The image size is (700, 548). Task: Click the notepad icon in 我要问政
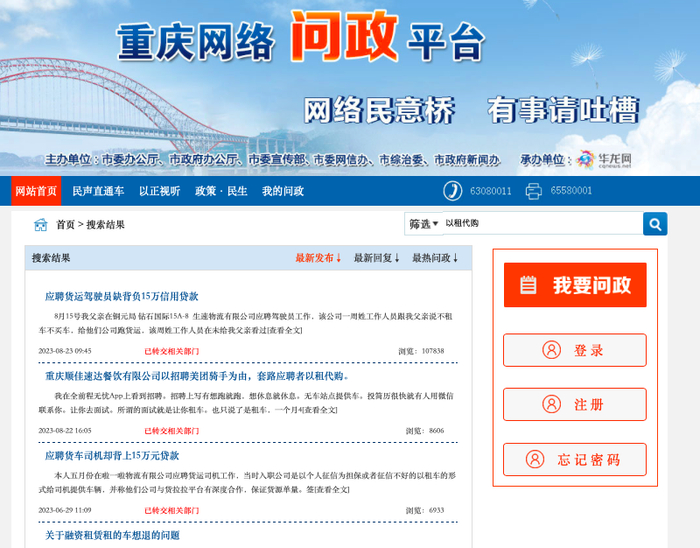point(528,285)
